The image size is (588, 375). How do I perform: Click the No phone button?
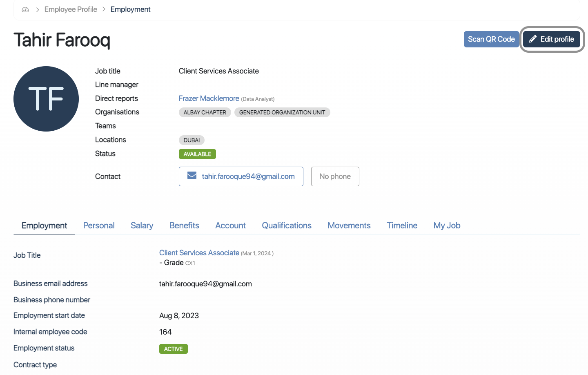tap(335, 176)
